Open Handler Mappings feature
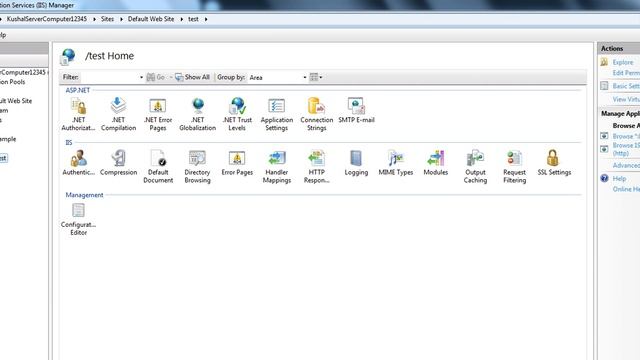 pos(277,167)
